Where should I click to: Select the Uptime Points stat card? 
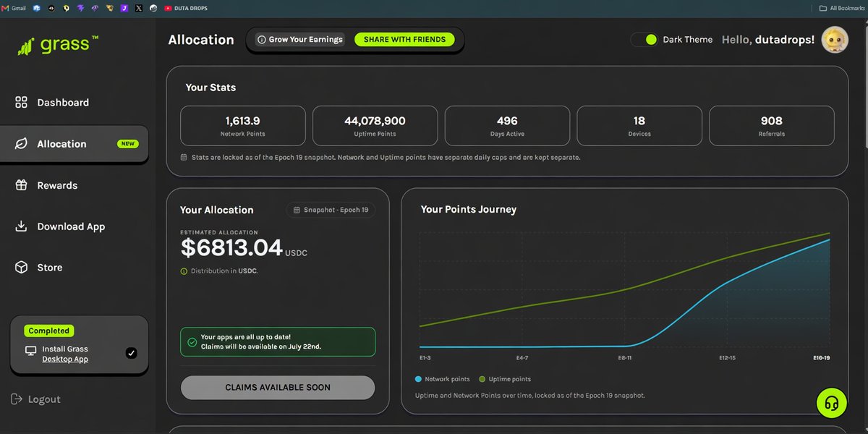coord(375,126)
